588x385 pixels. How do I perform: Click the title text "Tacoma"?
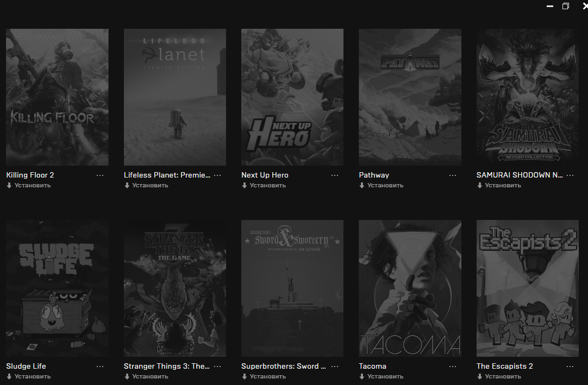pos(372,366)
